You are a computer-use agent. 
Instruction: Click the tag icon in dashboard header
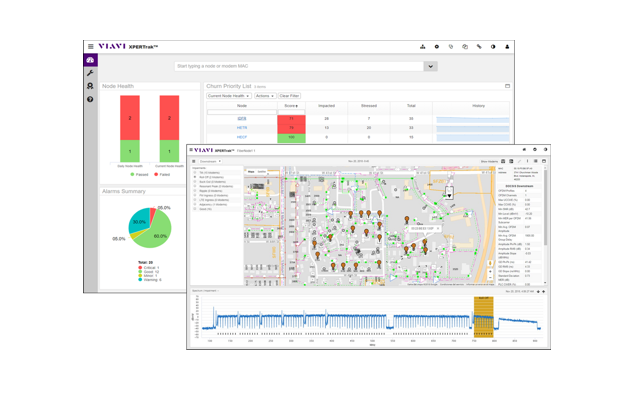(451, 47)
